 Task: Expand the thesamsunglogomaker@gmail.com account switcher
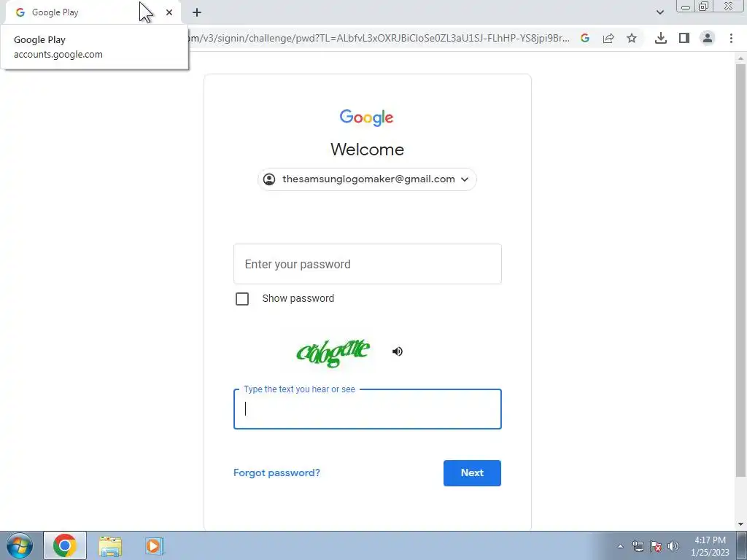(x=368, y=179)
